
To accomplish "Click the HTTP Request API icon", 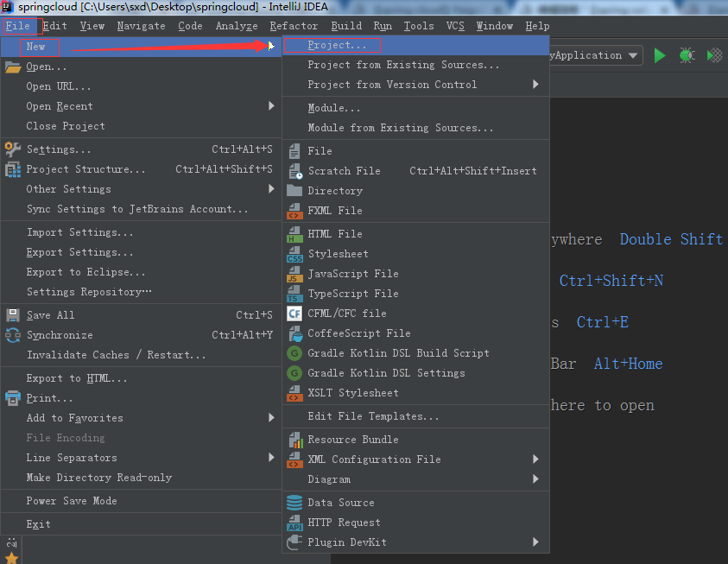I will coord(294,523).
